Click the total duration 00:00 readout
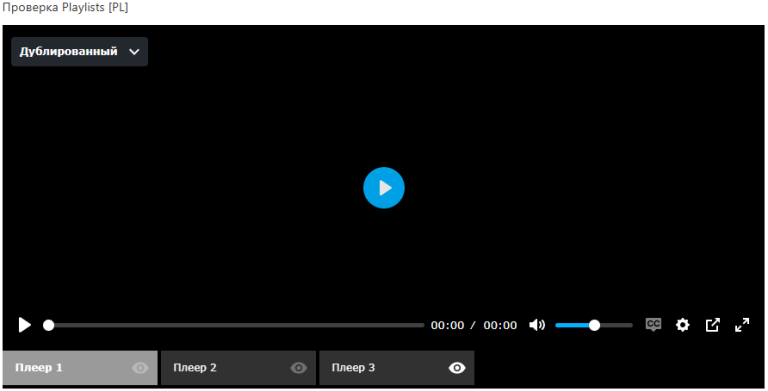 coord(500,325)
